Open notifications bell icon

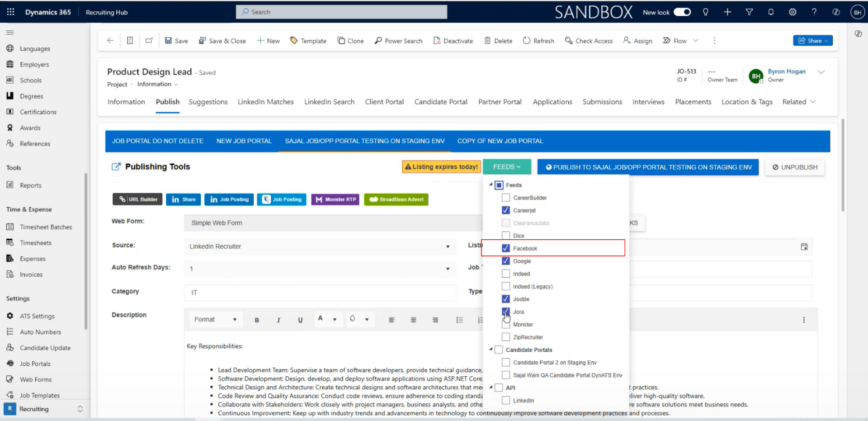pos(771,12)
